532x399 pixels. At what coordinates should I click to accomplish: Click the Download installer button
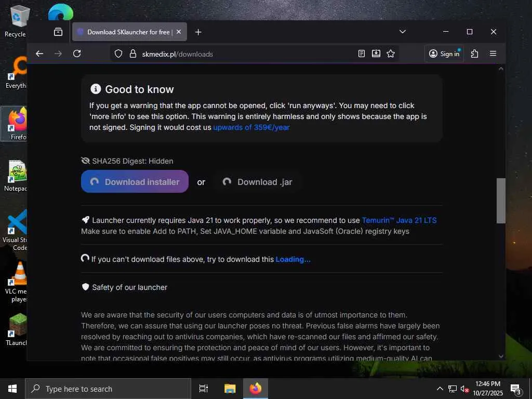(x=135, y=181)
